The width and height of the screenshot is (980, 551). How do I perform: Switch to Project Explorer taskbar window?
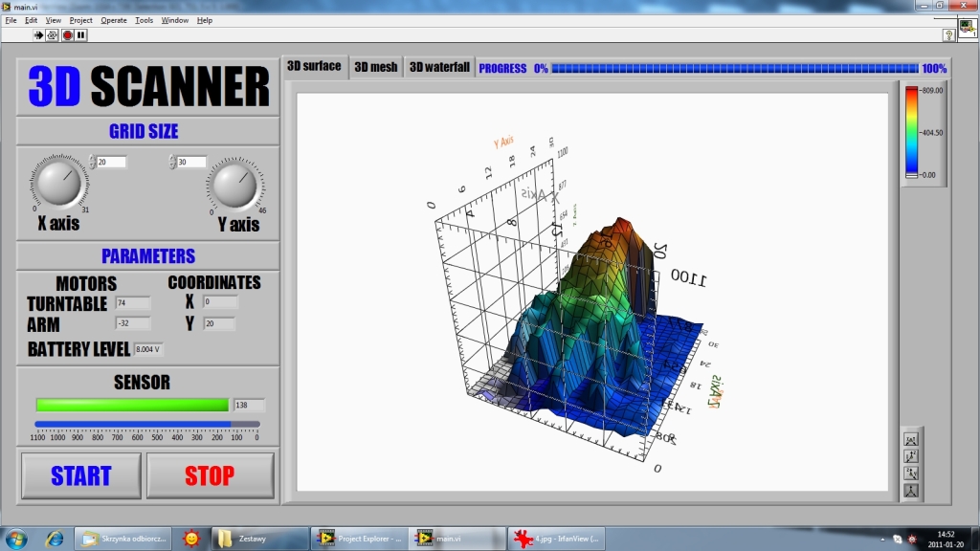(x=360, y=538)
